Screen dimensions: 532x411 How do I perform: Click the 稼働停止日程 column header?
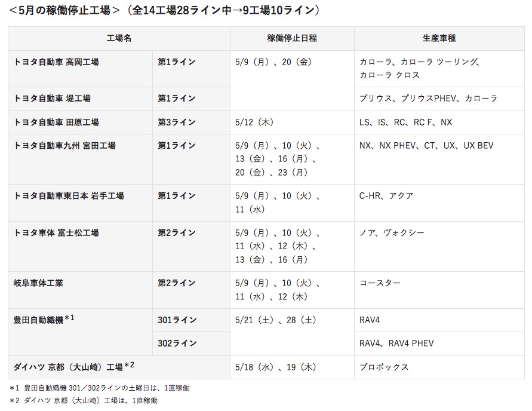coord(292,38)
